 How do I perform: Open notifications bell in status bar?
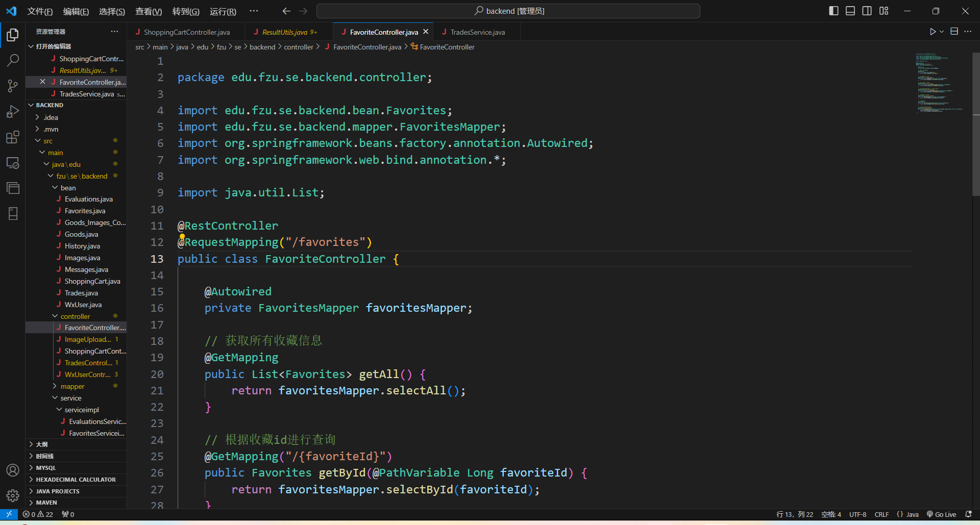(x=968, y=514)
